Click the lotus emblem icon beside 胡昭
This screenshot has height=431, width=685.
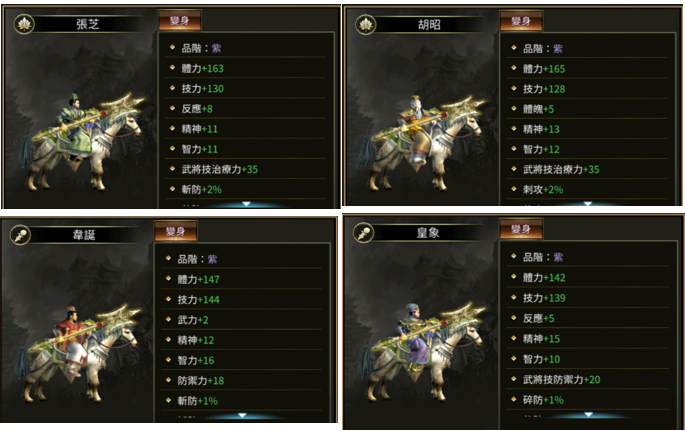coord(366,24)
